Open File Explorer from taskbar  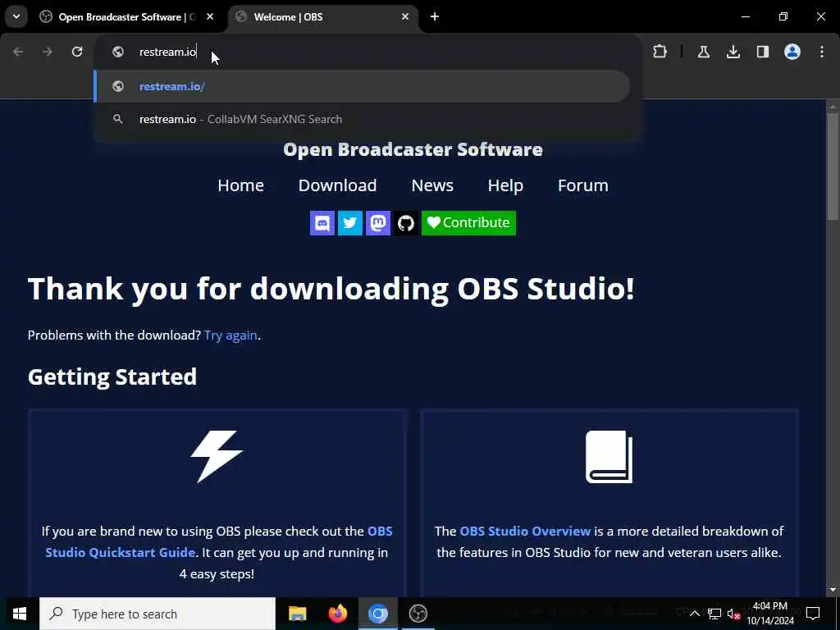297,614
